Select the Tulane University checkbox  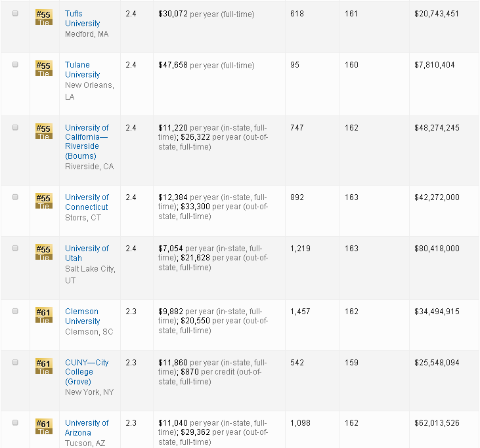pos(15,65)
